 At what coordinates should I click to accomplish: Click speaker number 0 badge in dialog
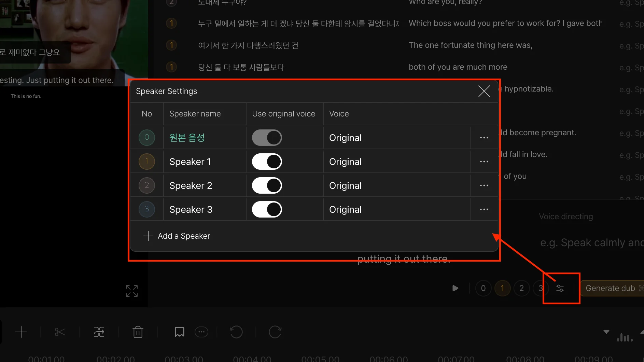(147, 138)
